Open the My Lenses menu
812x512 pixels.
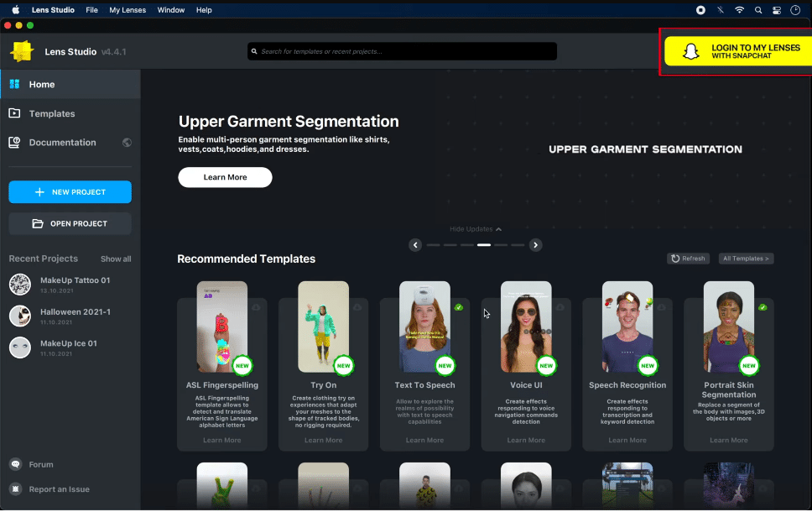pyautogui.click(x=128, y=10)
